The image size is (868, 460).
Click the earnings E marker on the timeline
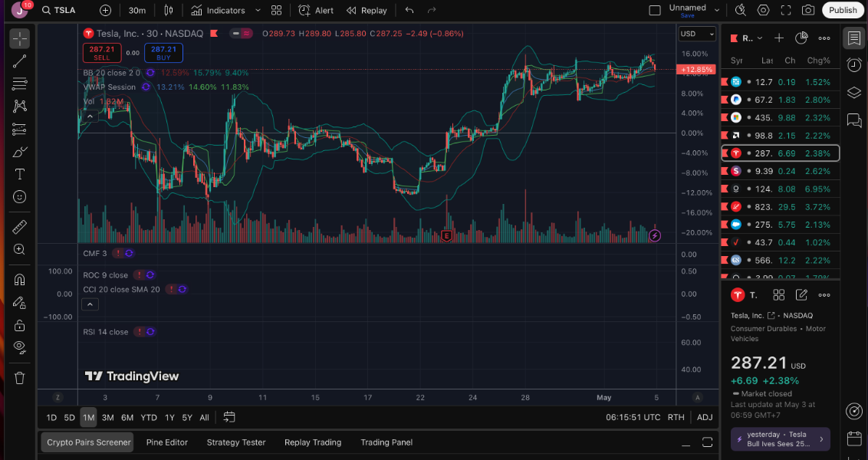[447, 236]
